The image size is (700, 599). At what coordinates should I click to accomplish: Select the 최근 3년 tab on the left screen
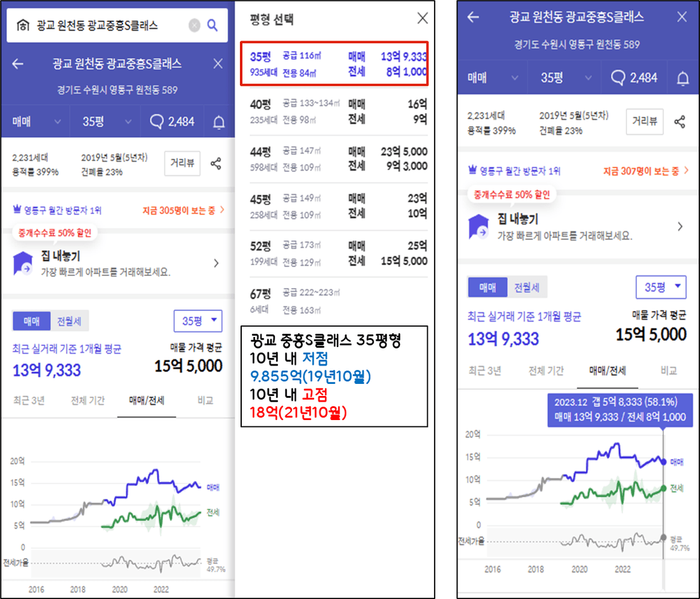[x=29, y=400]
